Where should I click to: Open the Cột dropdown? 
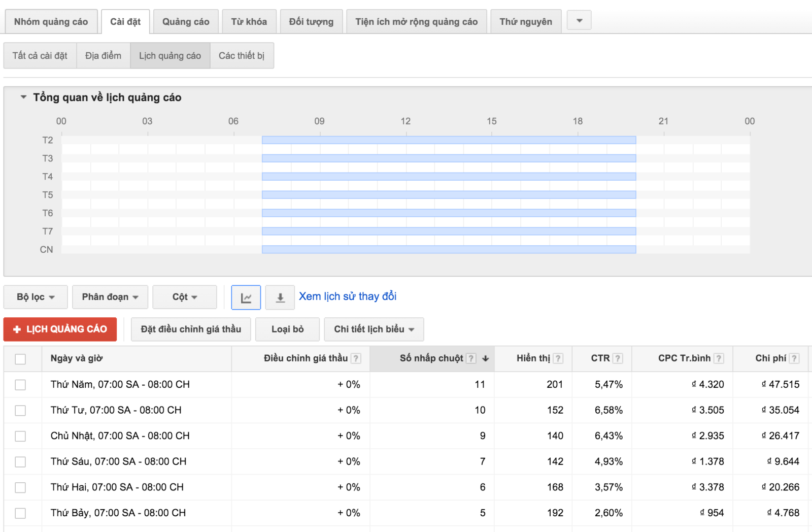[x=184, y=297]
